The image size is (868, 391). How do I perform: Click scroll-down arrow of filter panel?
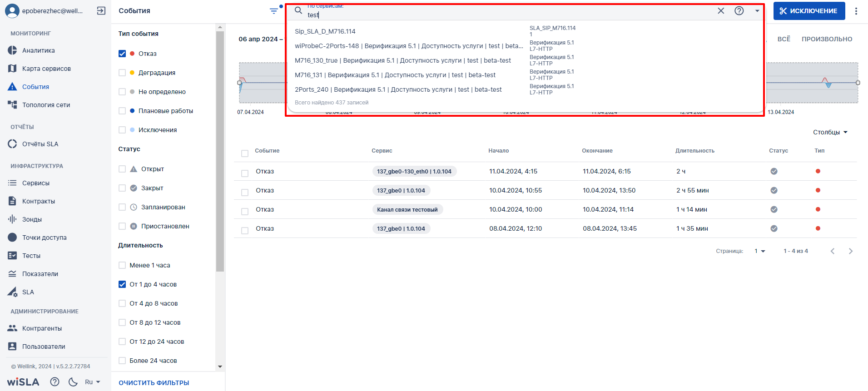tap(220, 366)
